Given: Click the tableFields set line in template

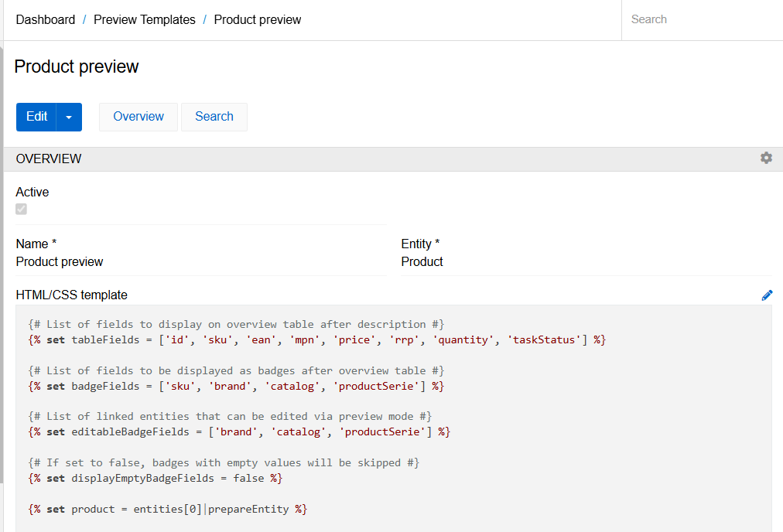Looking at the screenshot, I should pyautogui.click(x=316, y=339).
